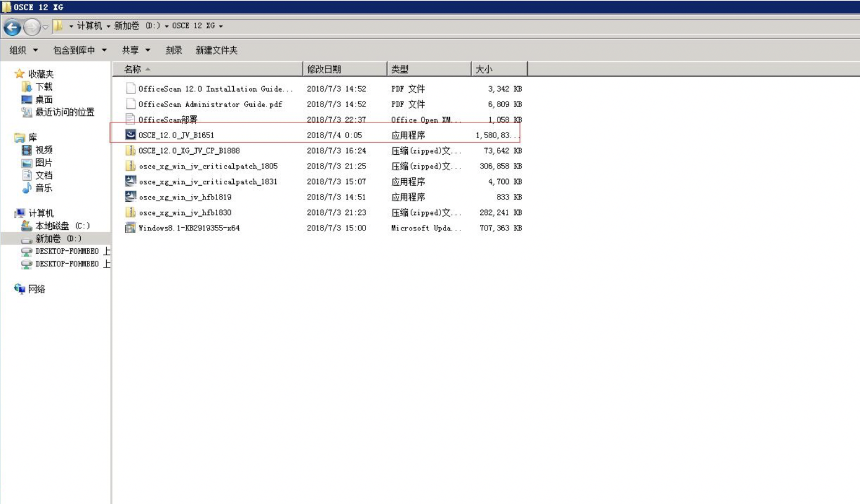The width and height of the screenshot is (860, 504).
Task: Click the 文档 library icon
Action: [x=27, y=175]
